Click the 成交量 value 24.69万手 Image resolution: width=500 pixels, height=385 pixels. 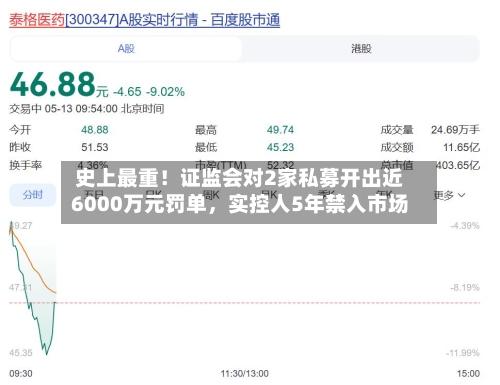tap(455, 130)
